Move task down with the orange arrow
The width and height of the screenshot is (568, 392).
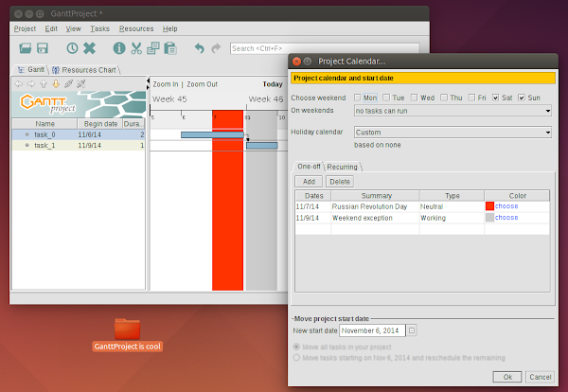56,84
